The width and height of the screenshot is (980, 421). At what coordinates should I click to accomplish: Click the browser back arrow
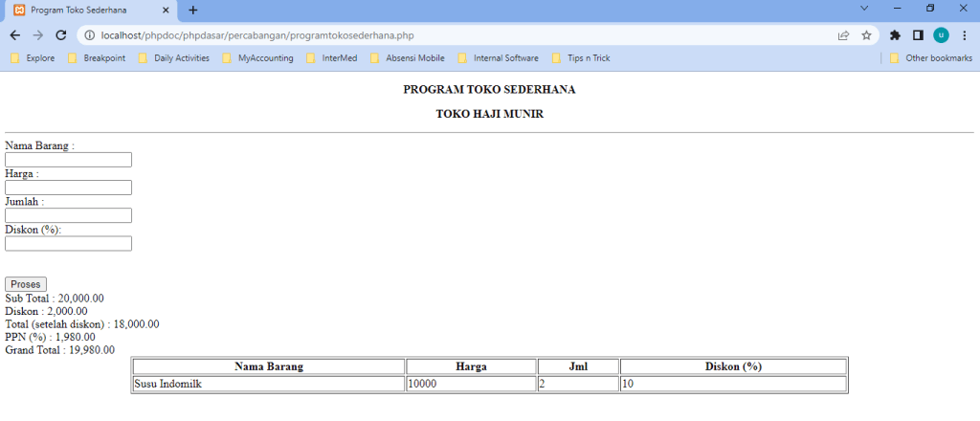[14, 35]
